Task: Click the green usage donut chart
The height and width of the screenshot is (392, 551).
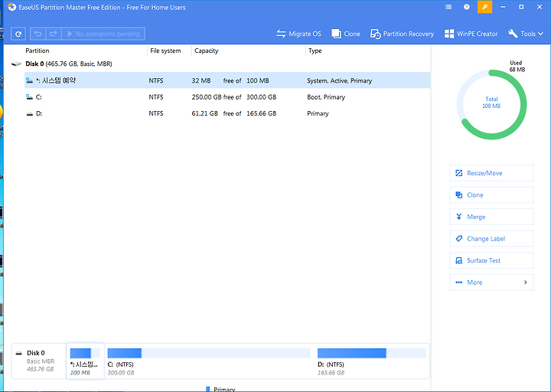Action: (491, 105)
